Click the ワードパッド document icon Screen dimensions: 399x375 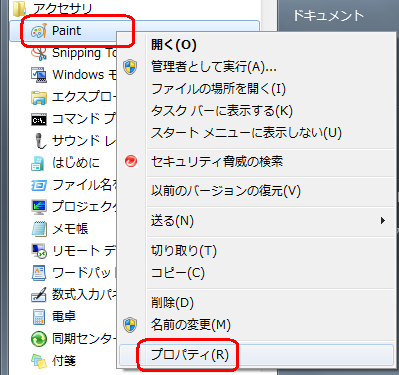point(39,273)
